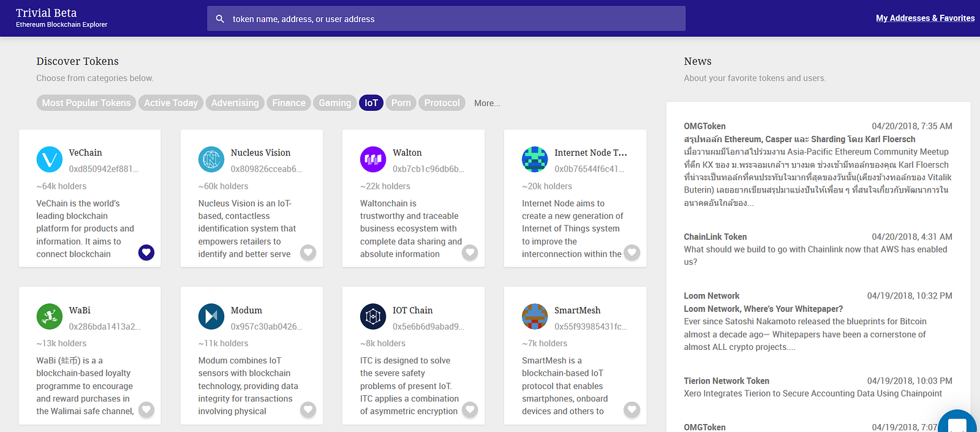Open the IOT Chain token name
The width and height of the screenshot is (980, 432).
[413, 310]
